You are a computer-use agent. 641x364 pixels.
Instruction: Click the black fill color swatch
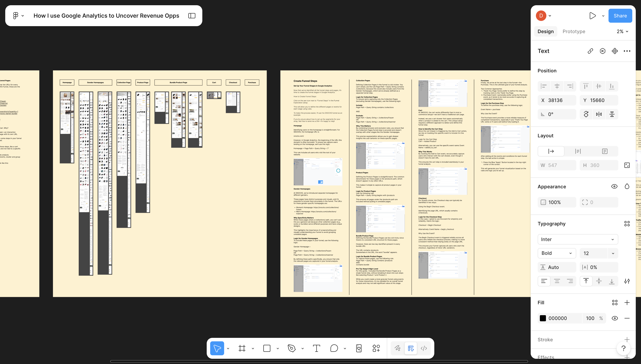coord(543,318)
